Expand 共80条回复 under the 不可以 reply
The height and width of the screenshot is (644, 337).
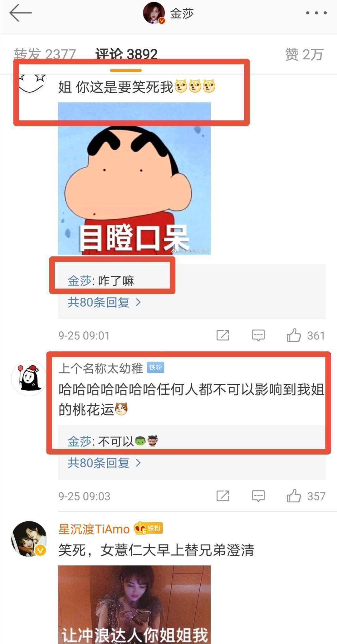coord(105,463)
